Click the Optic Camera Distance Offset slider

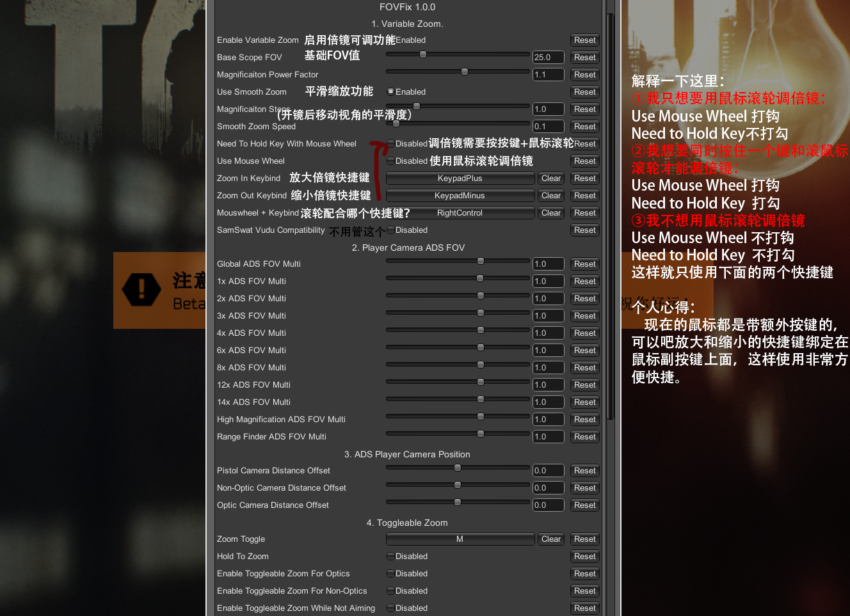(458, 502)
